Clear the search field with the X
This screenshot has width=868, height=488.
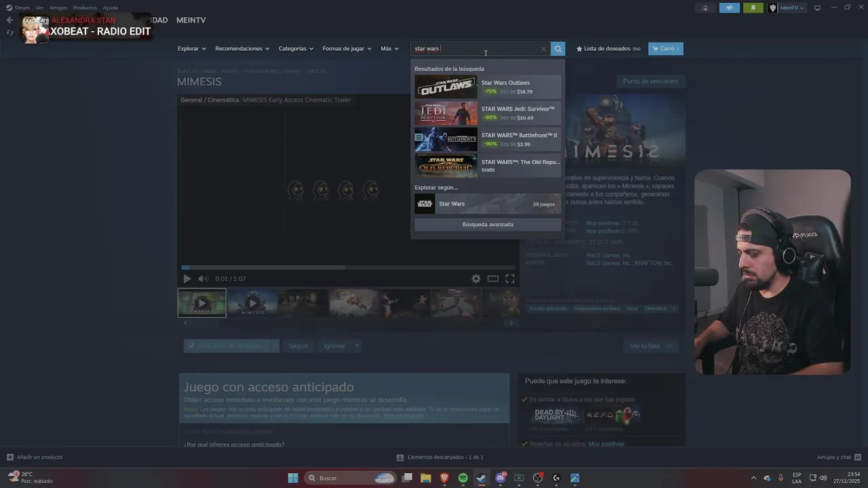click(543, 49)
